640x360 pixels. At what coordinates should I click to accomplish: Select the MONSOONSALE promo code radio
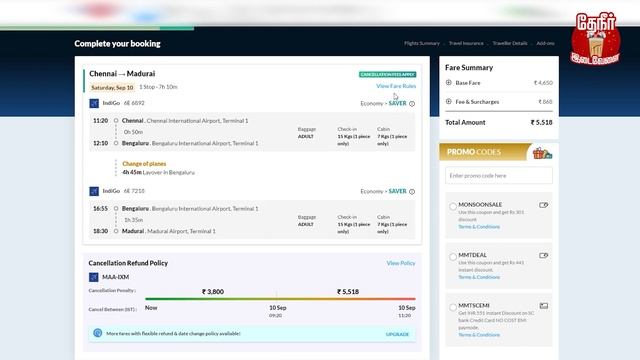point(453,207)
